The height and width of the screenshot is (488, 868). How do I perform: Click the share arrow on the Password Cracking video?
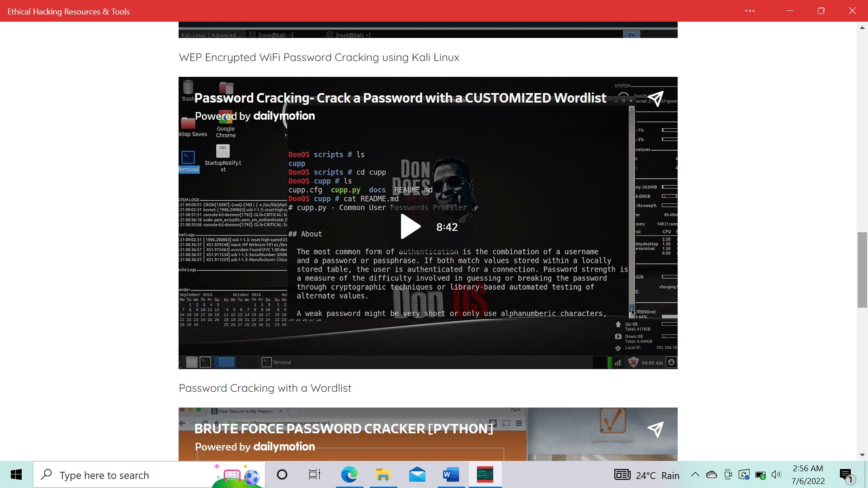click(x=656, y=99)
